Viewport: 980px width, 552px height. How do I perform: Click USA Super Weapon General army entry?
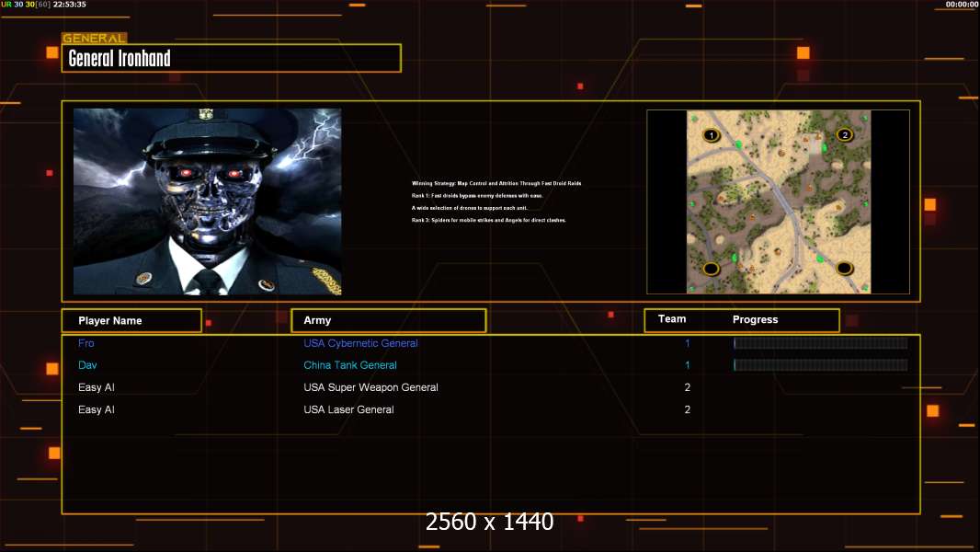[370, 387]
